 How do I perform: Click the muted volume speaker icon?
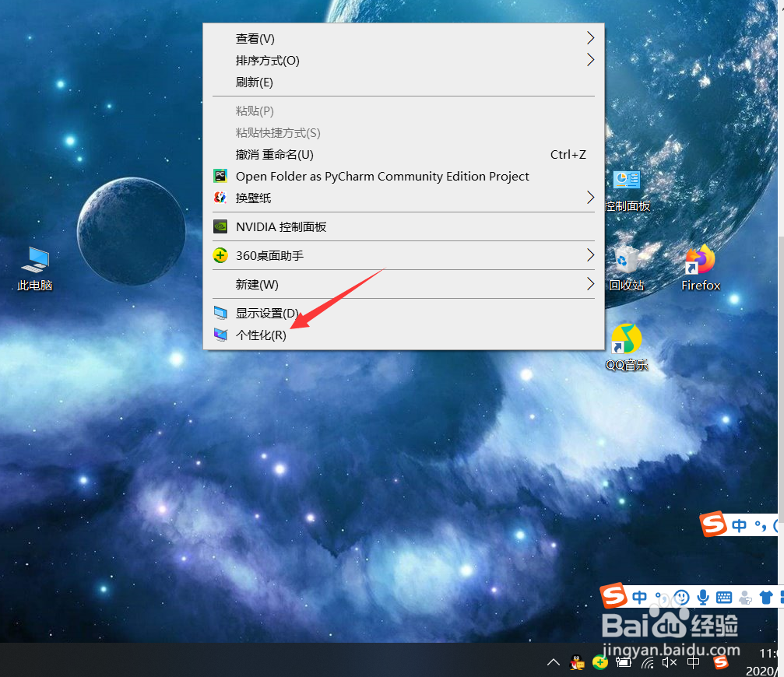click(670, 662)
